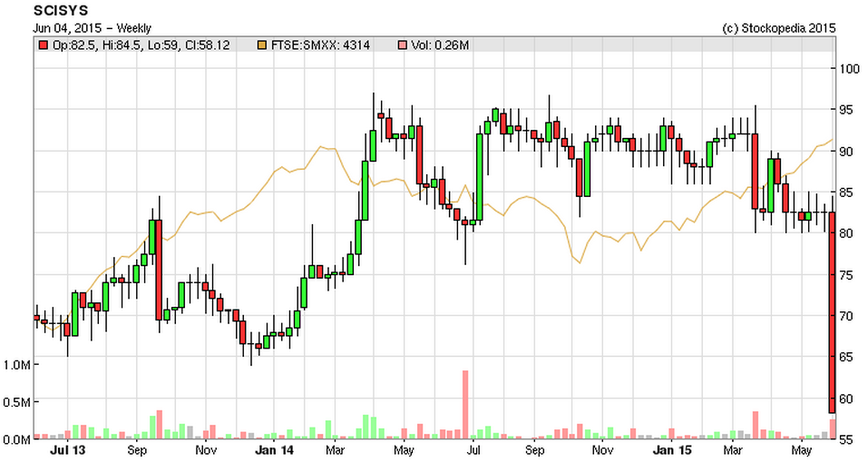The width and height of the screenshot is (868, 473).
Task: Click the tall green candle after Jul 2014
Action: point(480,177)
